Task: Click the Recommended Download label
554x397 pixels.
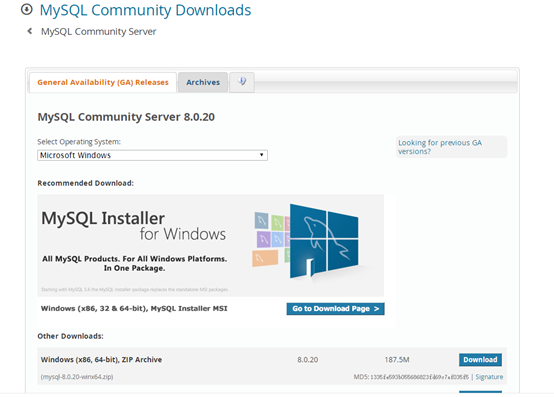Action: (x=86, y=183)
